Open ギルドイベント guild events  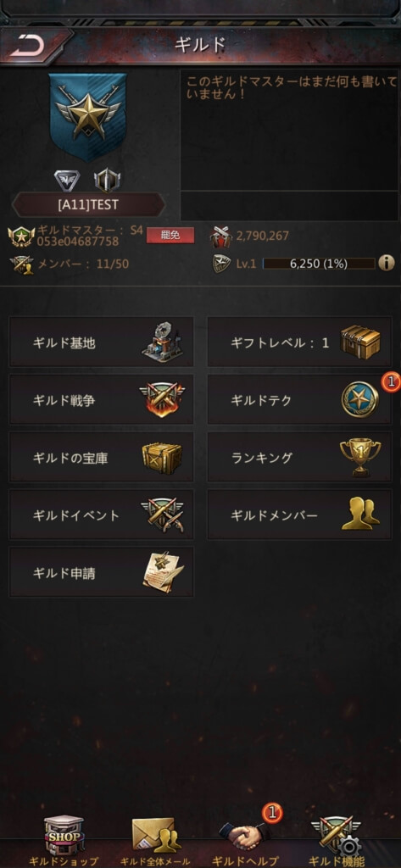point(102,515)
